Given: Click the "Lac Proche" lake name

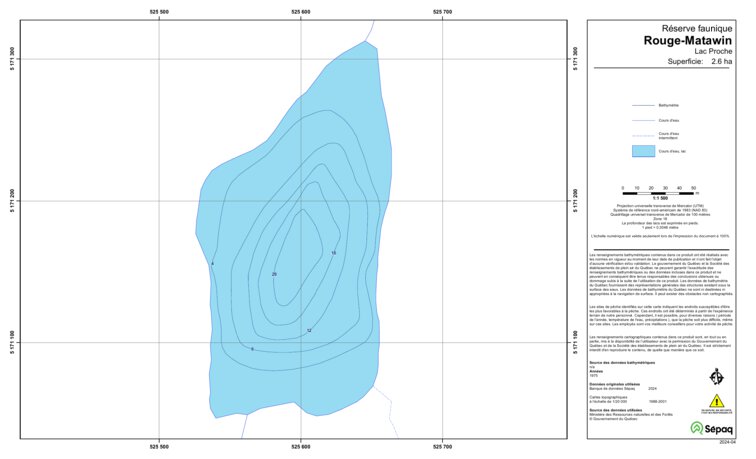Looking at the screenshot, I should click(x=713, y=51).
